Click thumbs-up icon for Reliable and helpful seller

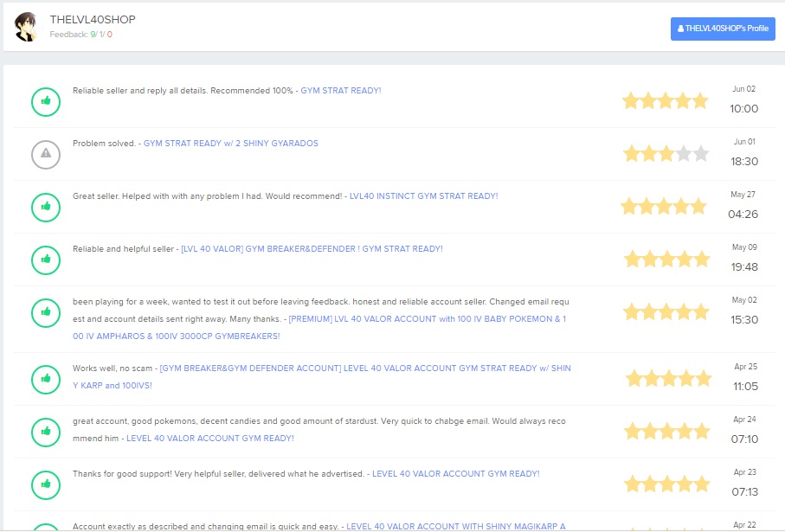[46, 260]
